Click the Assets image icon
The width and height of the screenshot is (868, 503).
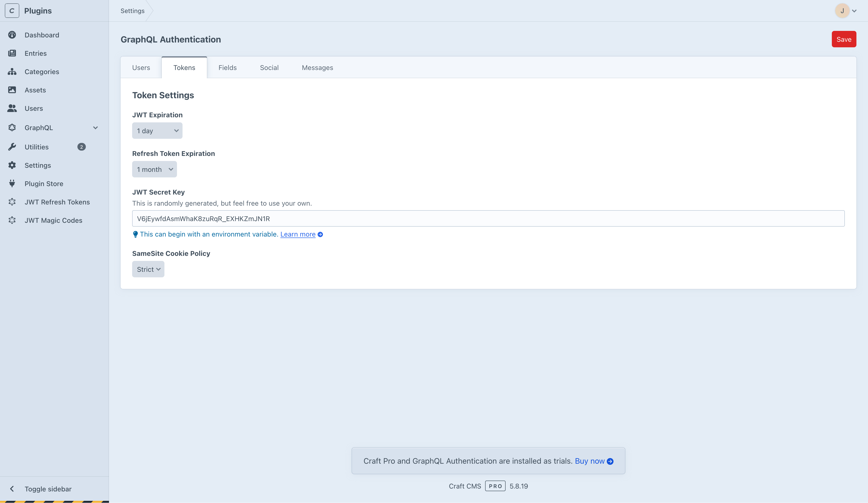coord(12,90)
